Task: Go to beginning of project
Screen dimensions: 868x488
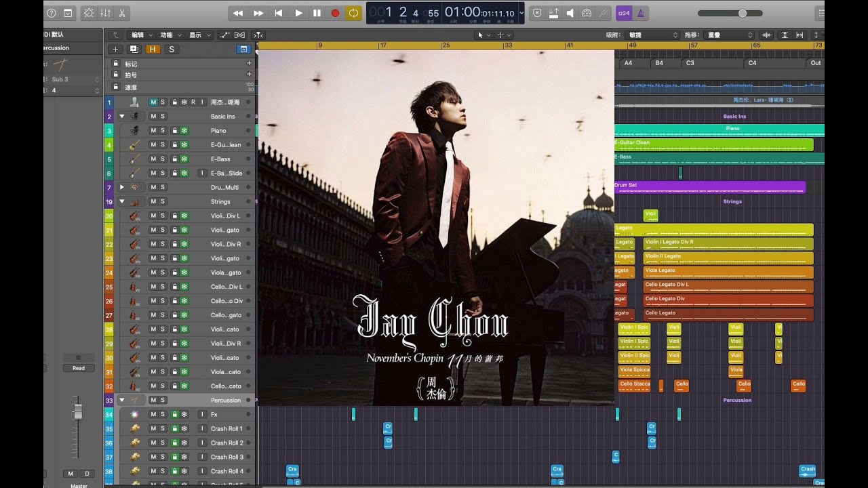Action: (x=278, y=13)
